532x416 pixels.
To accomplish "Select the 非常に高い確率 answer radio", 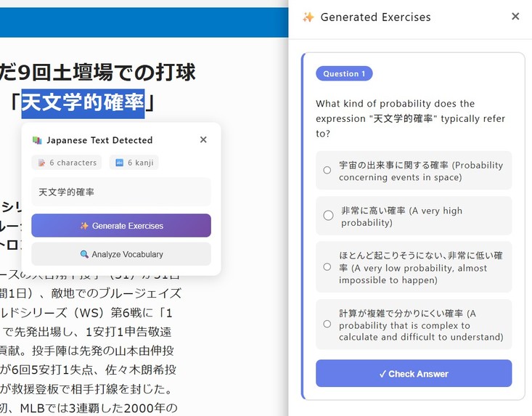I will pyautogui.click(x=328, y=216).
